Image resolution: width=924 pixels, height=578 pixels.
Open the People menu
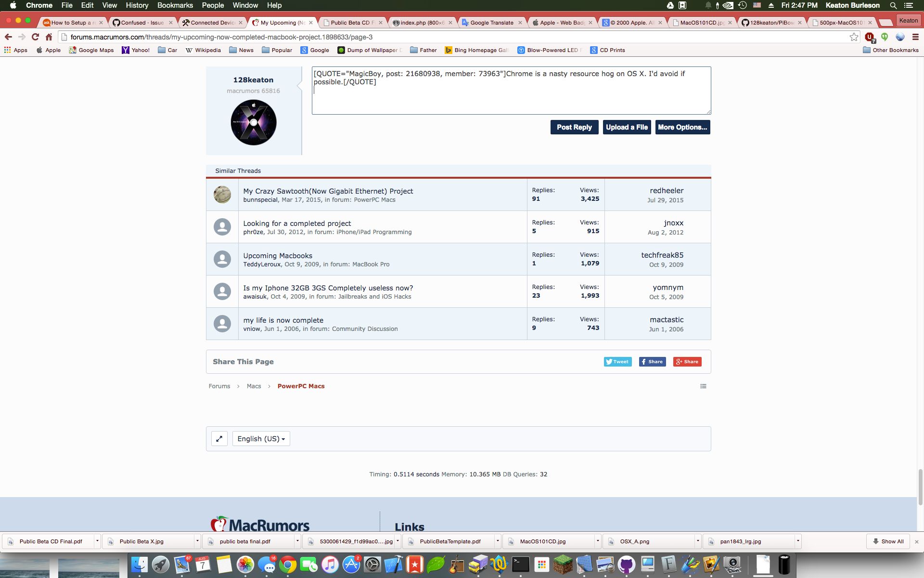point(213,5)
